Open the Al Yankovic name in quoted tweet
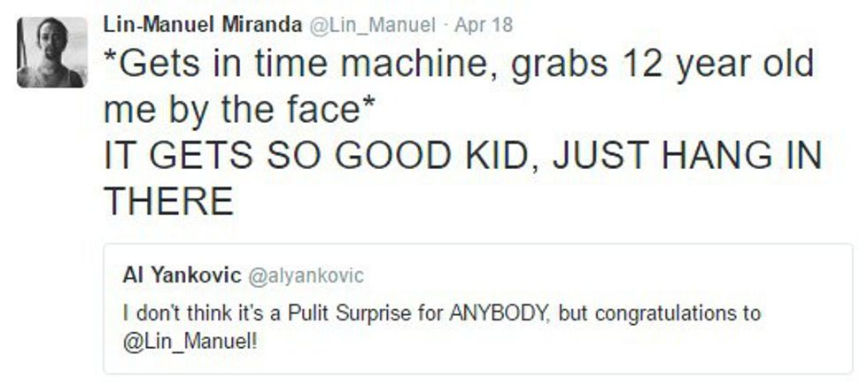 (x=180, y=275)
